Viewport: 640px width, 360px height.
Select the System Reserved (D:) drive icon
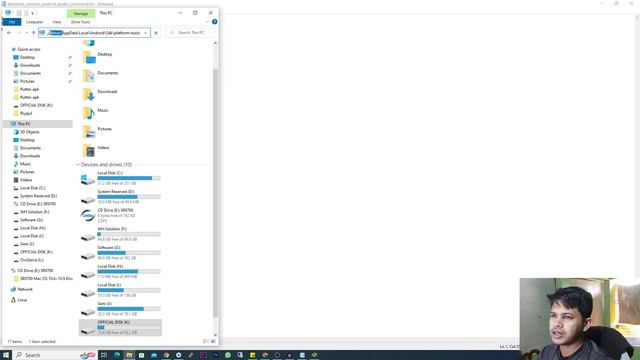point(88,199)
